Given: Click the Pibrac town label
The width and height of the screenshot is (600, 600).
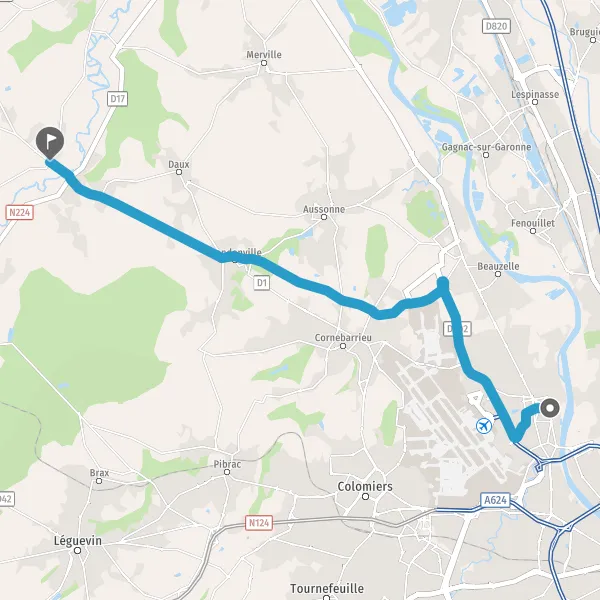Looking at the screenshot, I should [227, 464].
